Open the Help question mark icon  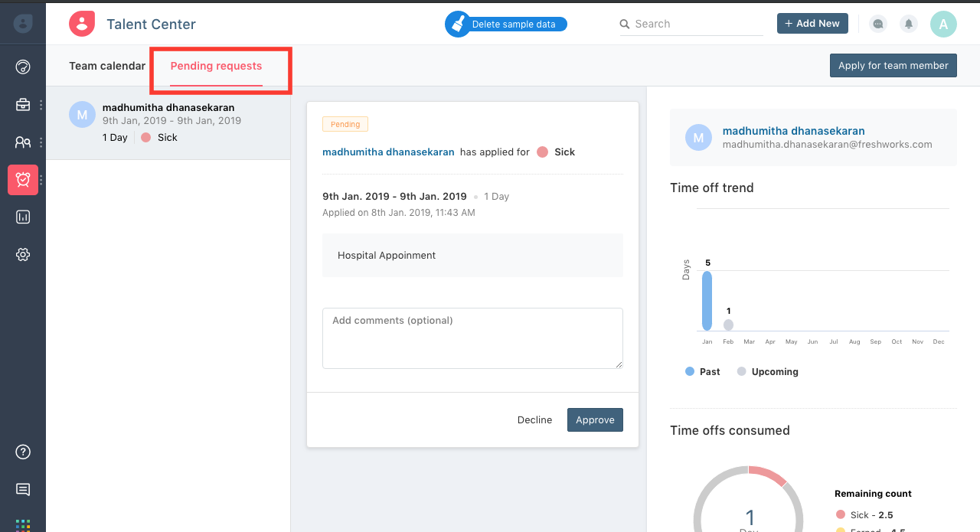coord(23,452)
